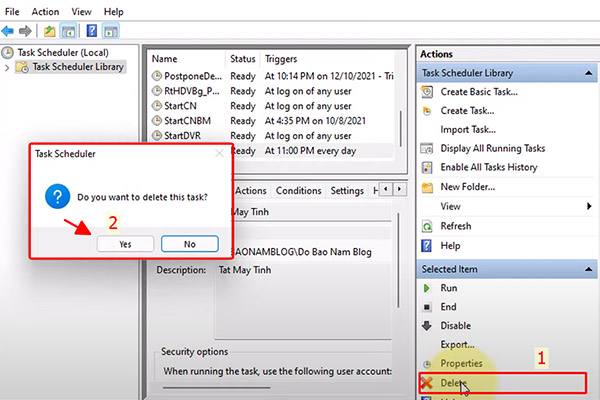
Task: Sort tasks by the Triggers column header
Action: tap(281, 59)
